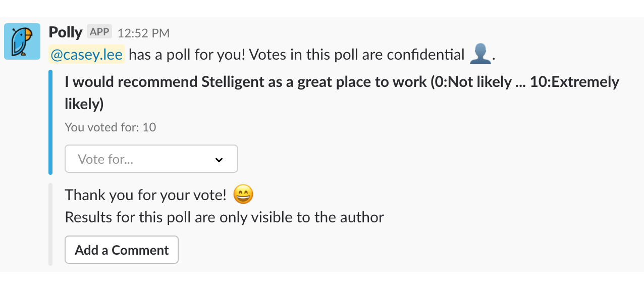
Task: Click the Polly sender name
Action: coord(66,32)
